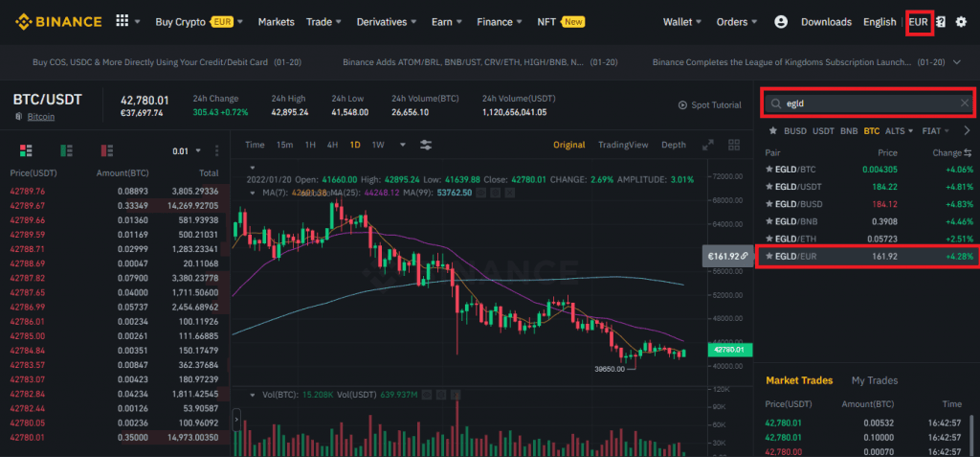Show only buy orders in order book
The width and height of the screenshot is (980, 457).
(x=66, y=150)
